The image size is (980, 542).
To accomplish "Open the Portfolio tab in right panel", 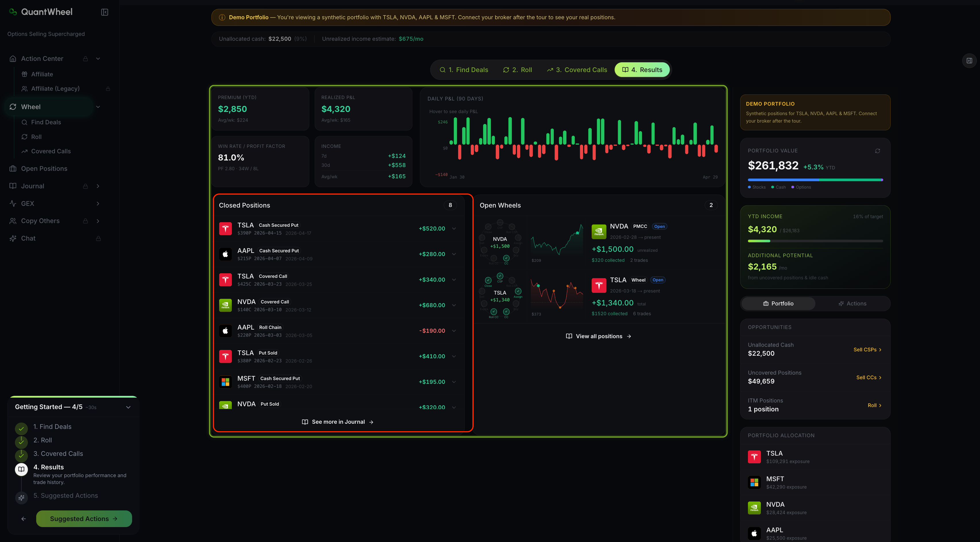I will point(778,303).
